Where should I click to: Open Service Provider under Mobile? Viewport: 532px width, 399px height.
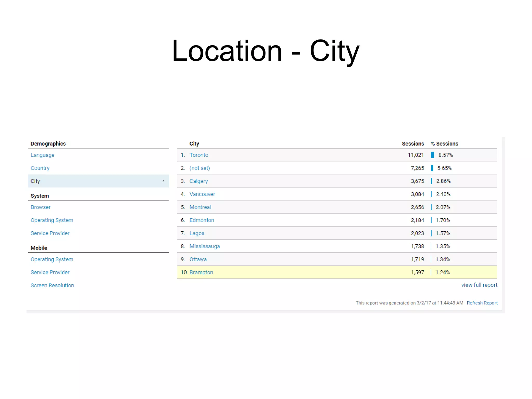[x=50, y=272]
